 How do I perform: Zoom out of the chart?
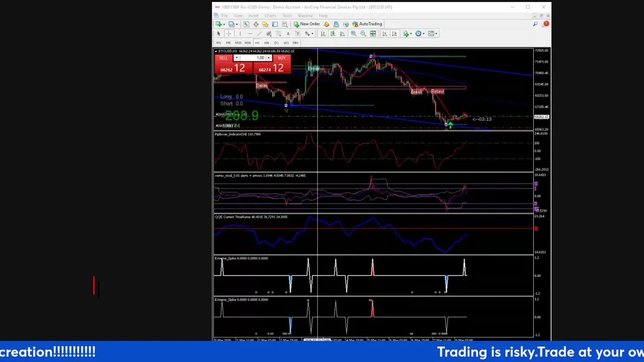(x=363, y=34)
